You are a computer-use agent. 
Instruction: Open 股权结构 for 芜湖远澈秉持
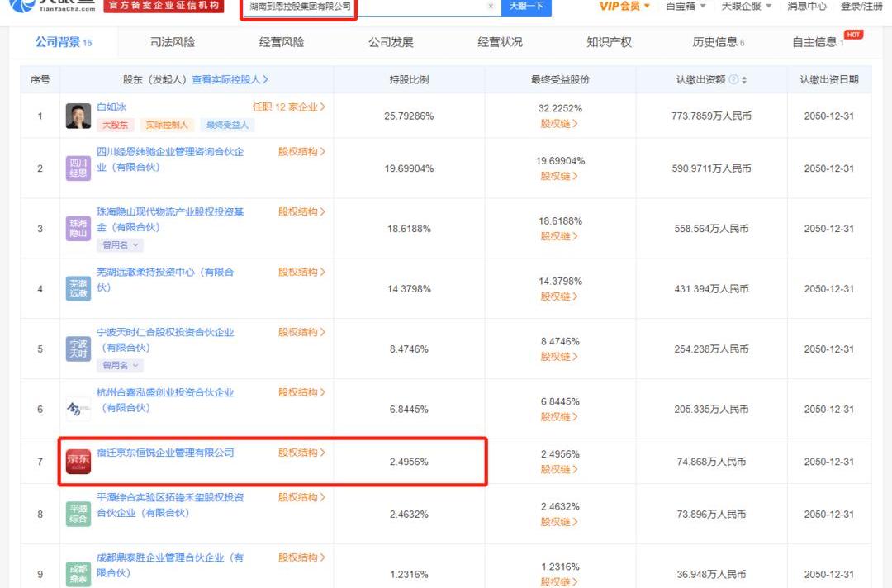pos(301,273)
